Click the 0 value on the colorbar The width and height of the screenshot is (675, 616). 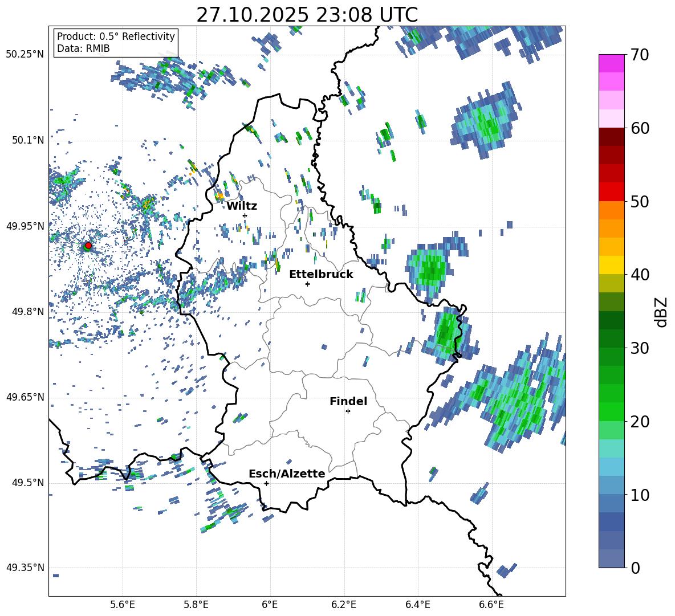click(x=635, y=568)
